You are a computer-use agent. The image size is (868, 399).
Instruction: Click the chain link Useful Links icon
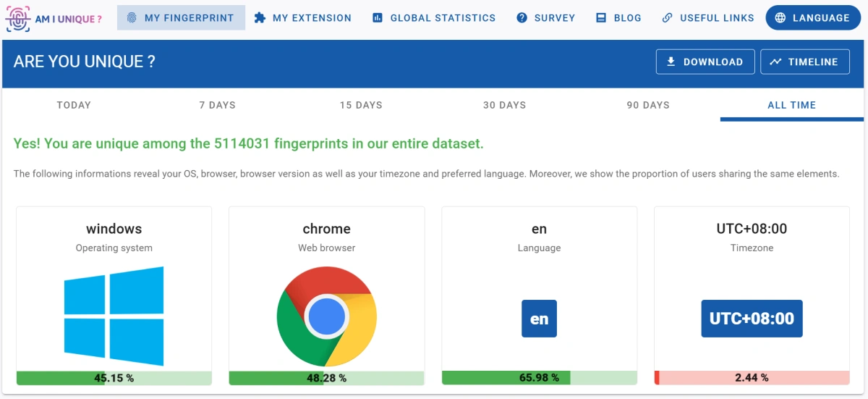667,18
